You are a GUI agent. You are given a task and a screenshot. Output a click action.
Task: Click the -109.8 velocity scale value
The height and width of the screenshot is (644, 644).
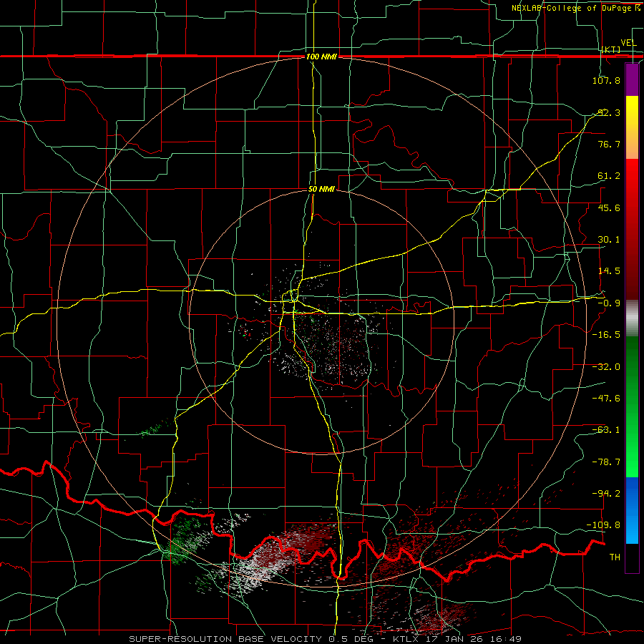point(604,525)
